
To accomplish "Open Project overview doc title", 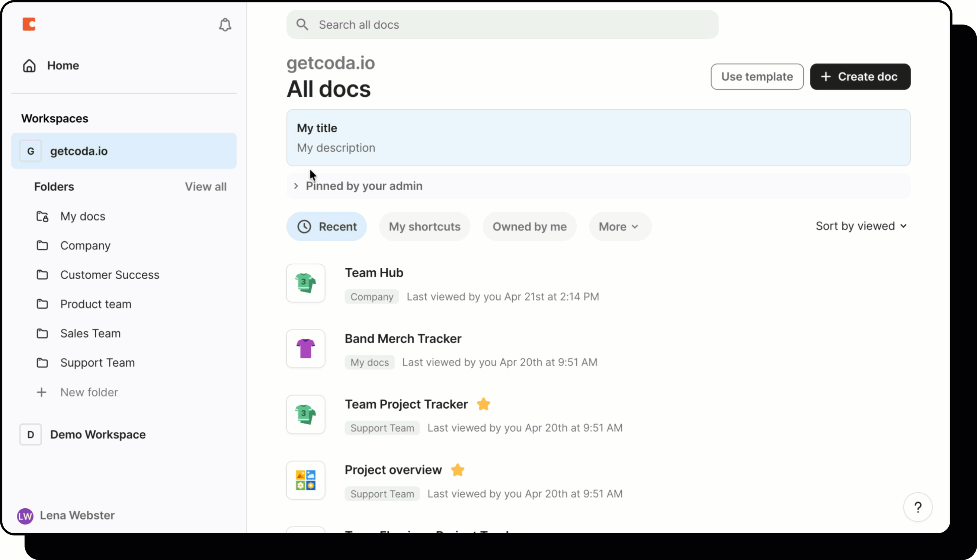I will 393,470.
